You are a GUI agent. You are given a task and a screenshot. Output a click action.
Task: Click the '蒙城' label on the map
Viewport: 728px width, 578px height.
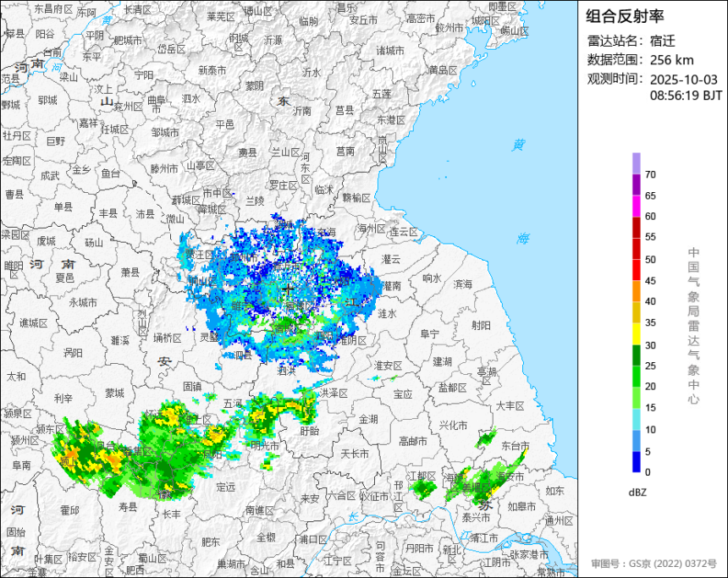coord(114,394)
